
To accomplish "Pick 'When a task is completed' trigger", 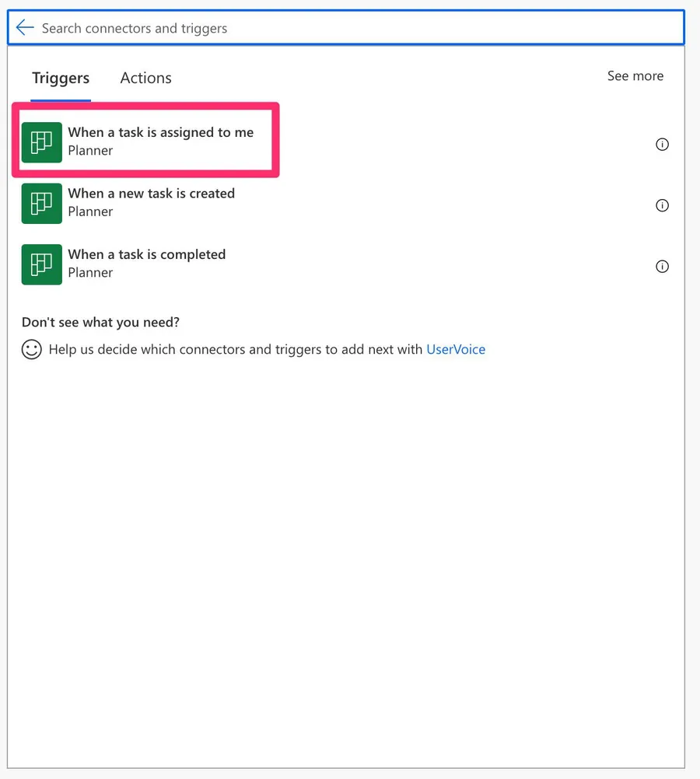I will 146,254.
